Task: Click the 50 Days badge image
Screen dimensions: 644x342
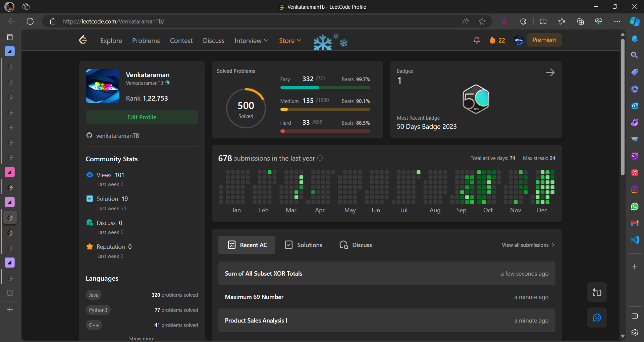Action: [x=476, y=99]
